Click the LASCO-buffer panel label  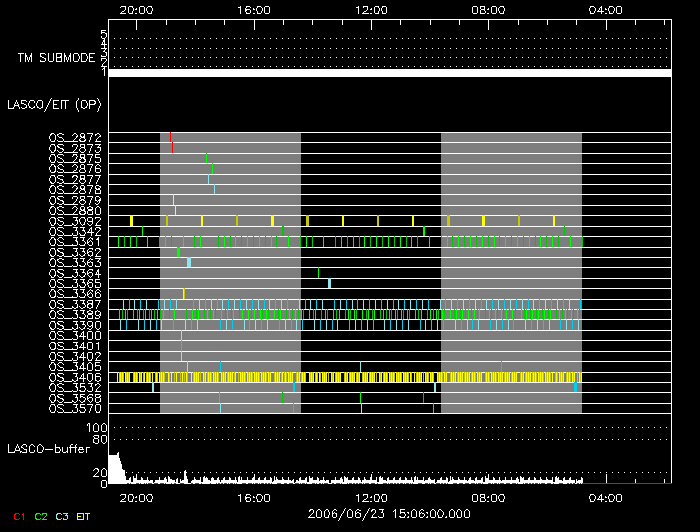point(47,449)
